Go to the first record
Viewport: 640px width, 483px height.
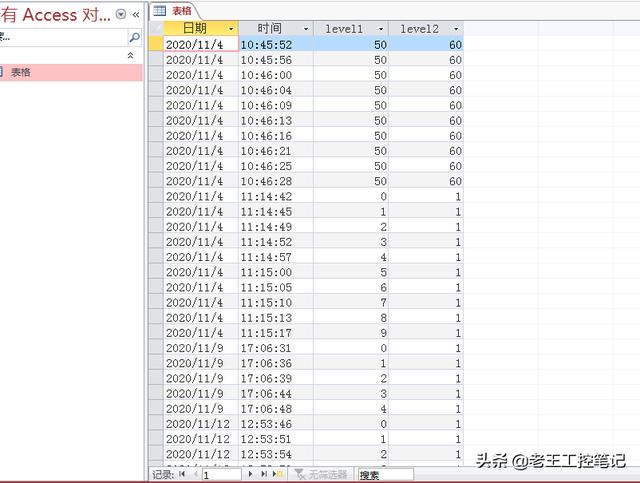(x=182, y=474)
